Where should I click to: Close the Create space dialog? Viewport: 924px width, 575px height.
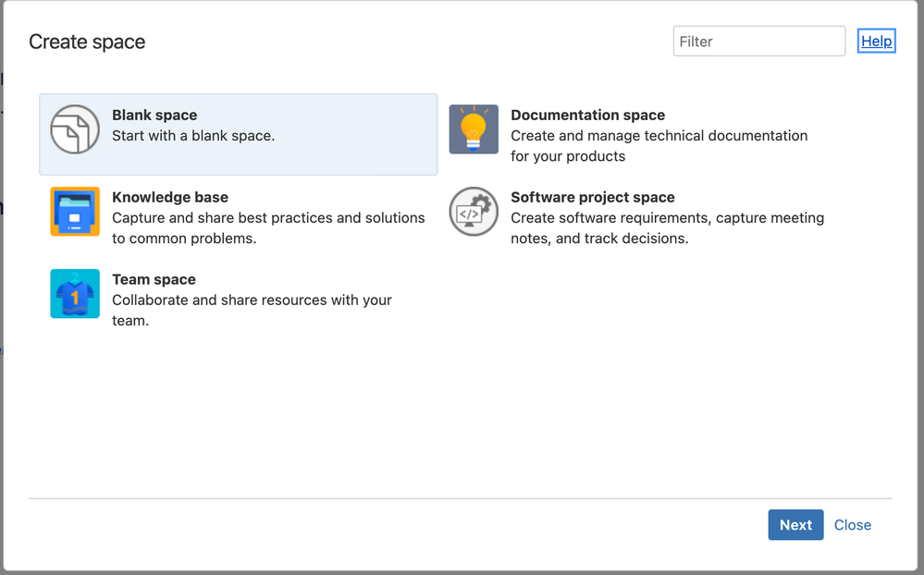[x=852, y=525]
